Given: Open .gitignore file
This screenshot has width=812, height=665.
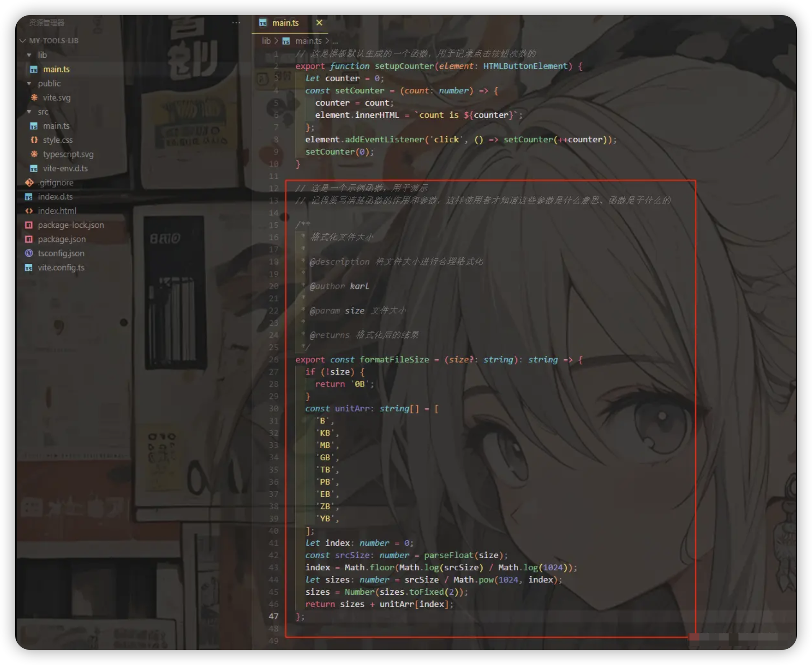Looking at the screenshot, I should [x=56, y=183].
